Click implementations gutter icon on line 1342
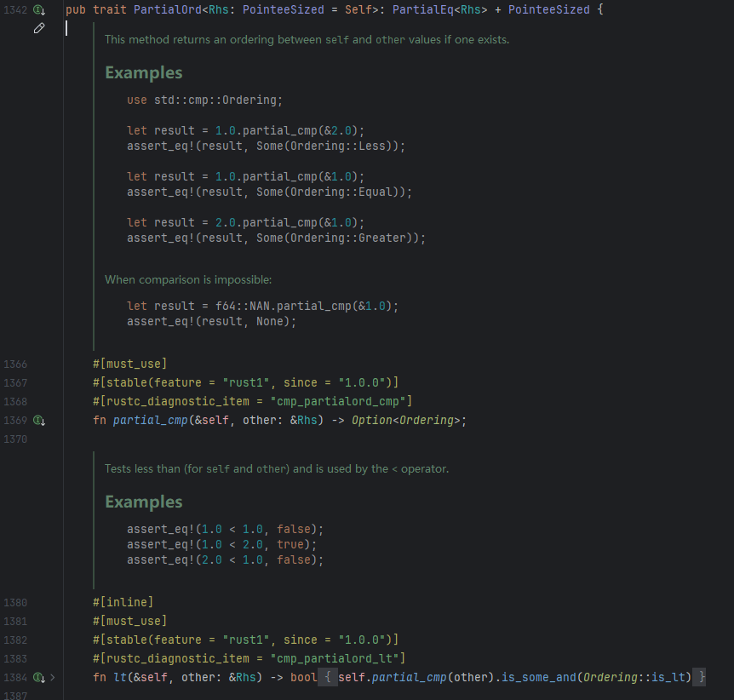 pyautogui.click(x=39, y=10)
